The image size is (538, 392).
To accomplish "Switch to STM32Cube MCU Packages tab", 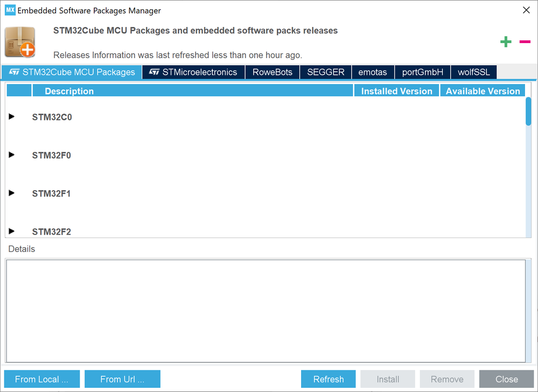I will pos(72,72).
